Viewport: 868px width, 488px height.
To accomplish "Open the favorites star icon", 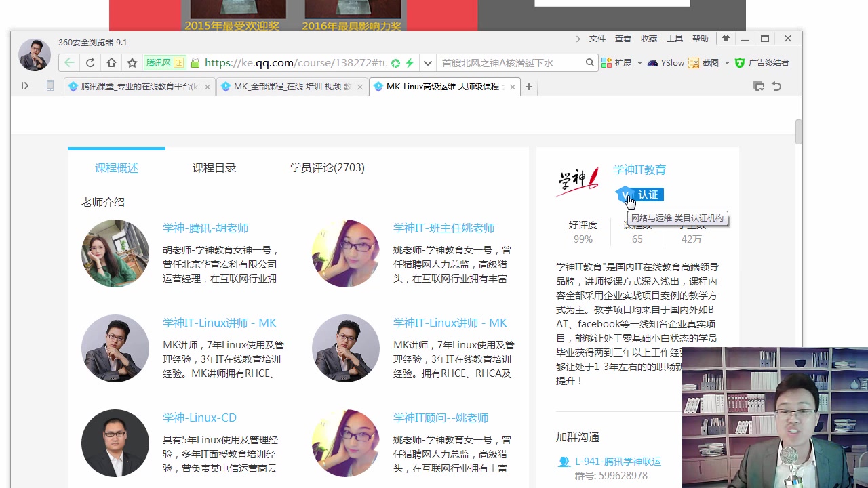I will click(x=132, y=62).
